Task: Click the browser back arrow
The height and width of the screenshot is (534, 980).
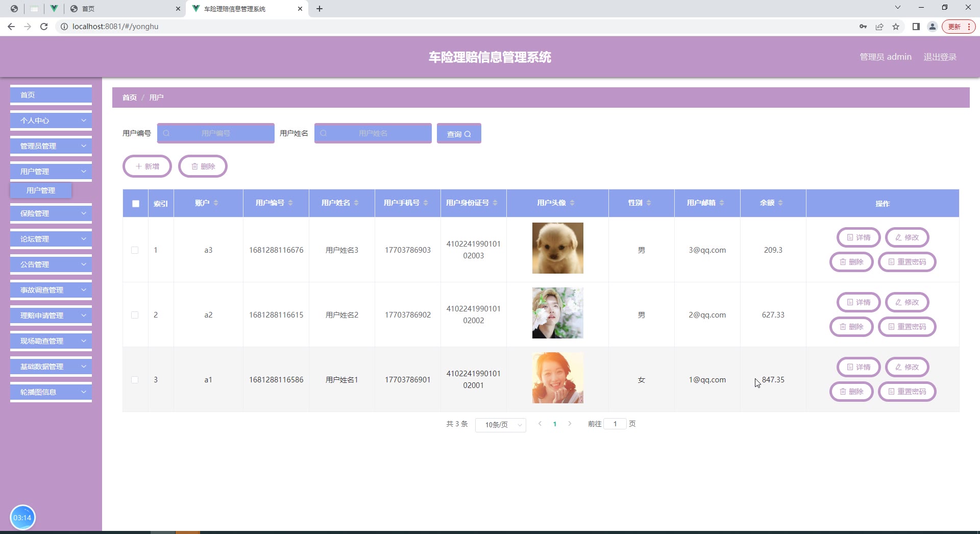Action: 11,27
